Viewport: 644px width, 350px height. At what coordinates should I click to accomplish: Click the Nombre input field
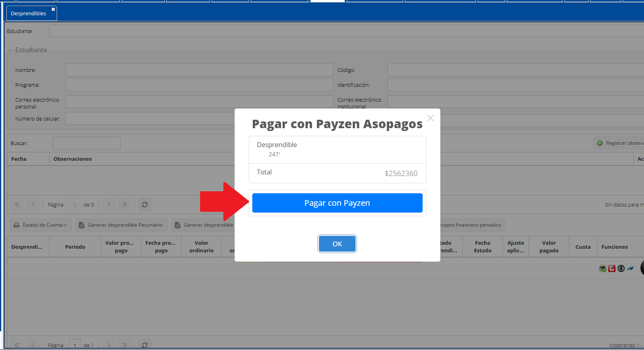click(199, 70)
